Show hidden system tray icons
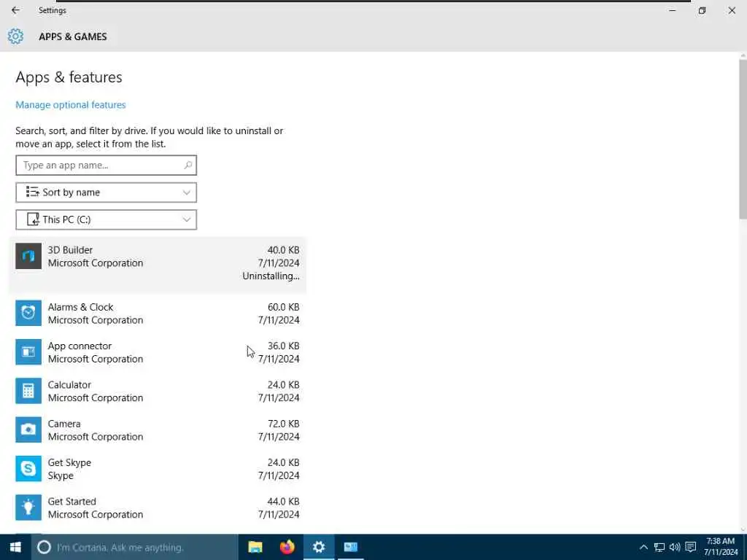 coord(643,547)
